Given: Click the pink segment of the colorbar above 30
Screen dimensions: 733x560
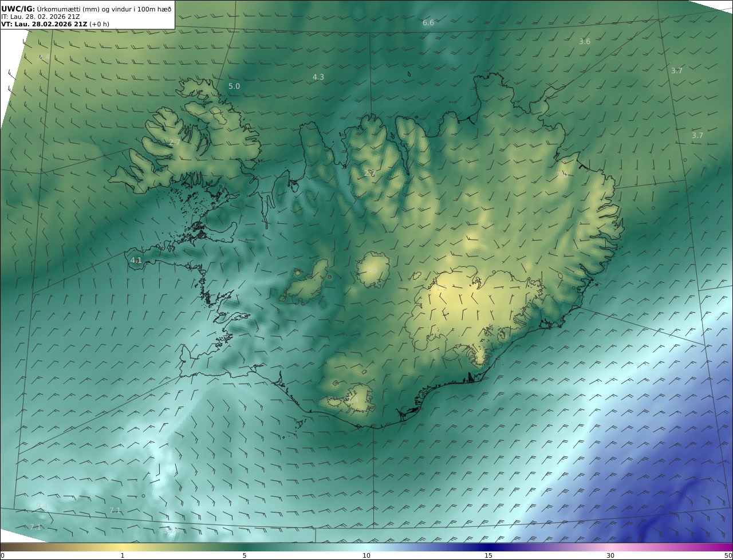Looking at the screenshot, I should (x=610, y=547).
